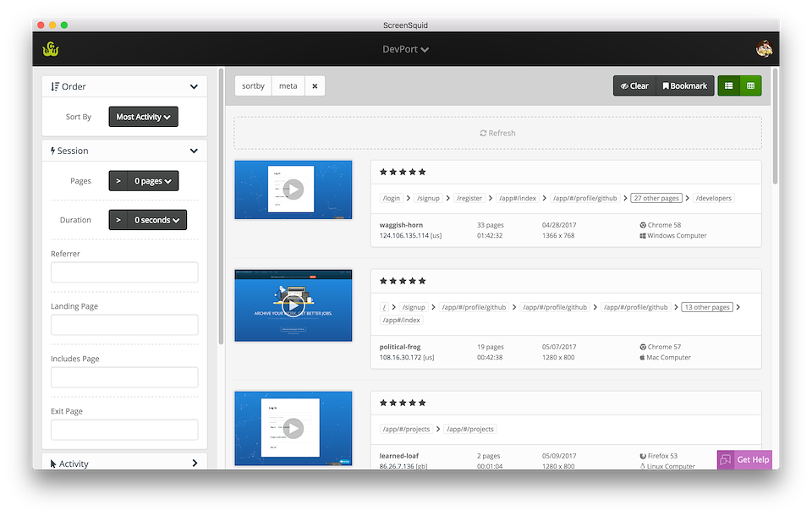812x516 pixels.
Task: Bookmark the current search
Action: (684, 85)
